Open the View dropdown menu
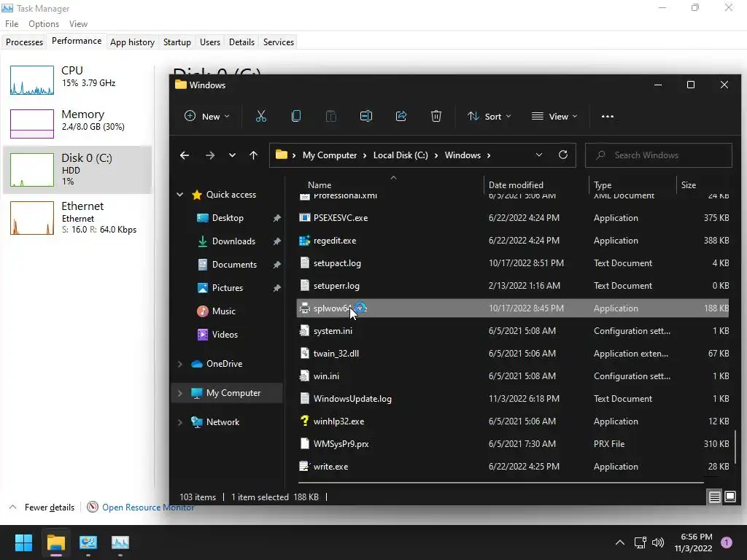Screen dimensions: 747x560 (x=554, y=116)
